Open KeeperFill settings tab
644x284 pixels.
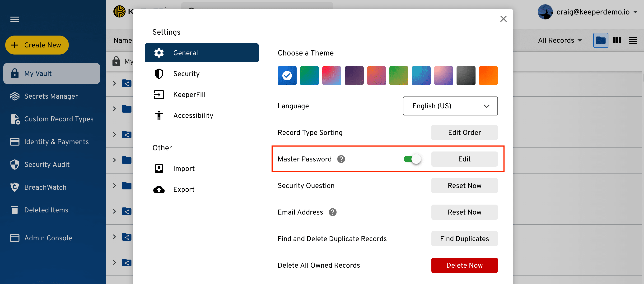(x=189, y=95)
